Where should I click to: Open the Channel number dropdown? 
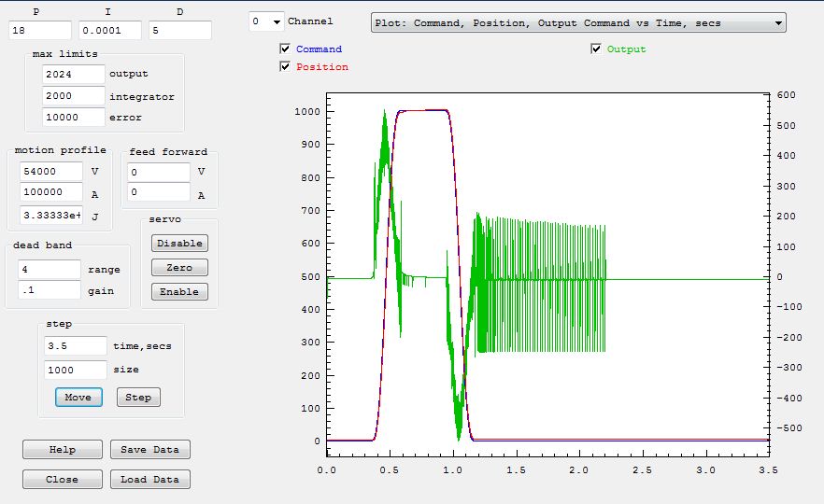click(265, 21)
